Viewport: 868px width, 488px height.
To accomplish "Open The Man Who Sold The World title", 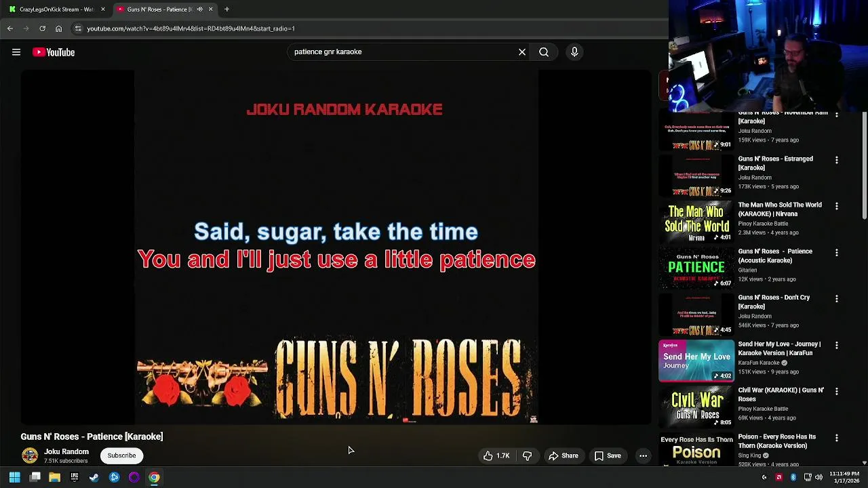I will pos(780,209).
